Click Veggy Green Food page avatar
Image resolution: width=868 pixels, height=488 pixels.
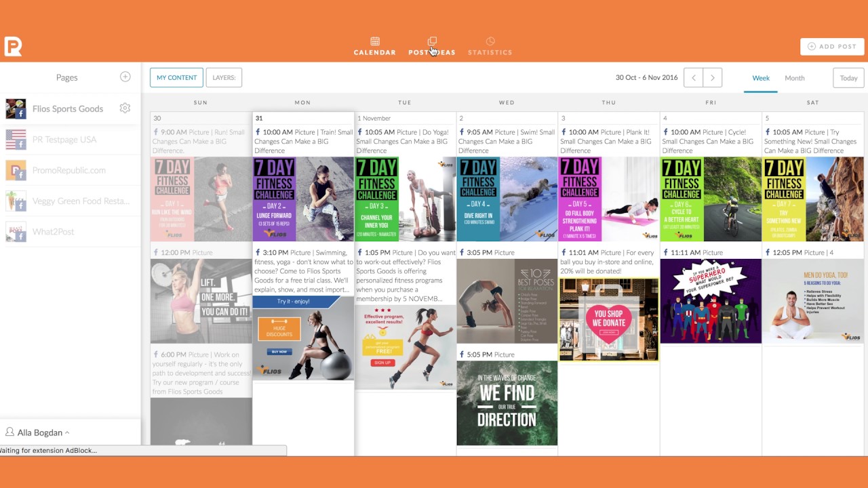tap(16, 201)
